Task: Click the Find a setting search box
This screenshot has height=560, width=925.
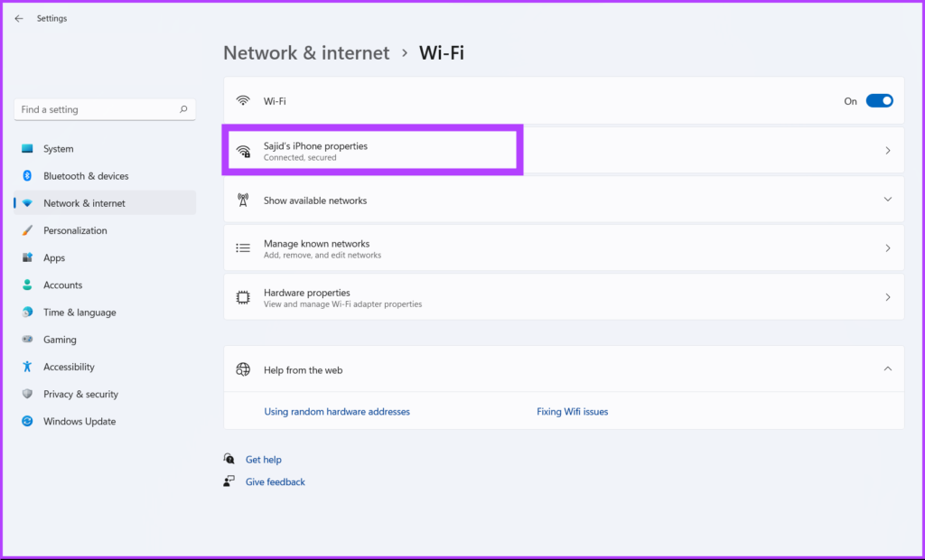Action: [x=95, y=109]
